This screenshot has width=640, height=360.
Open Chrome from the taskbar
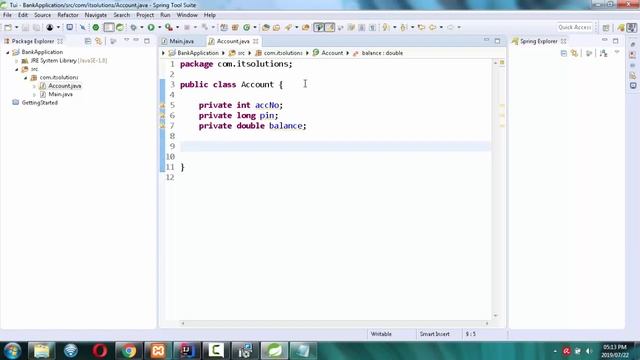pyautogui.click(x=129, y=351)
